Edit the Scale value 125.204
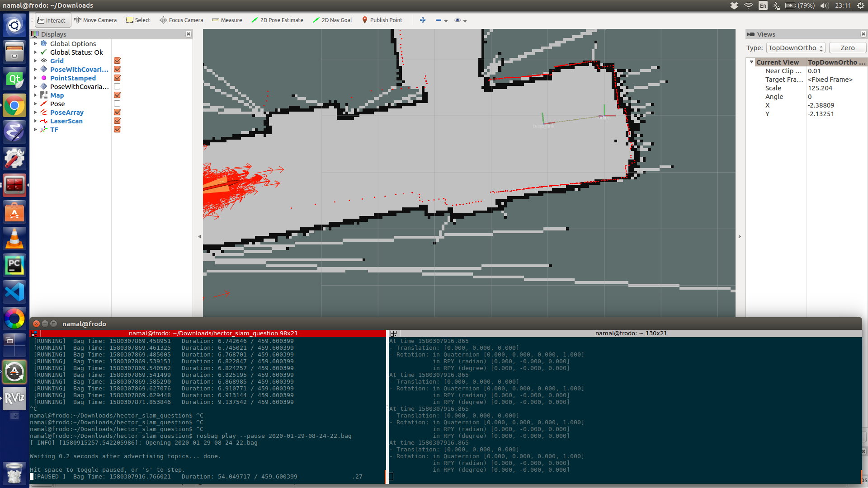The height and width of the screenshot is (488, 868). pyautogui.click(x=836, y=88)
